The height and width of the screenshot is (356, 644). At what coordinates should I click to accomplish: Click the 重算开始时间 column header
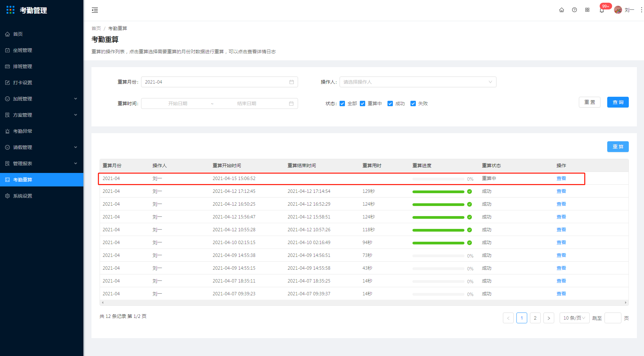pos(227,166)
